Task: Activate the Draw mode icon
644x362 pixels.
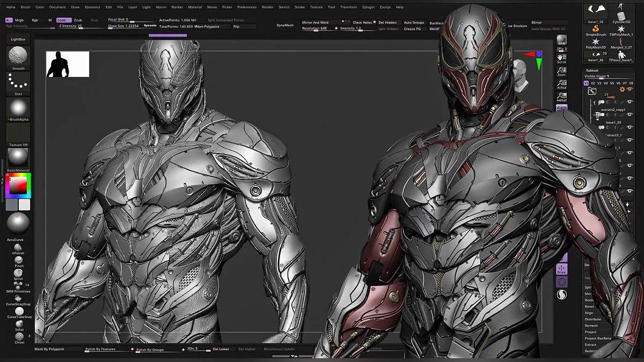Action: (x=561, y=269)
